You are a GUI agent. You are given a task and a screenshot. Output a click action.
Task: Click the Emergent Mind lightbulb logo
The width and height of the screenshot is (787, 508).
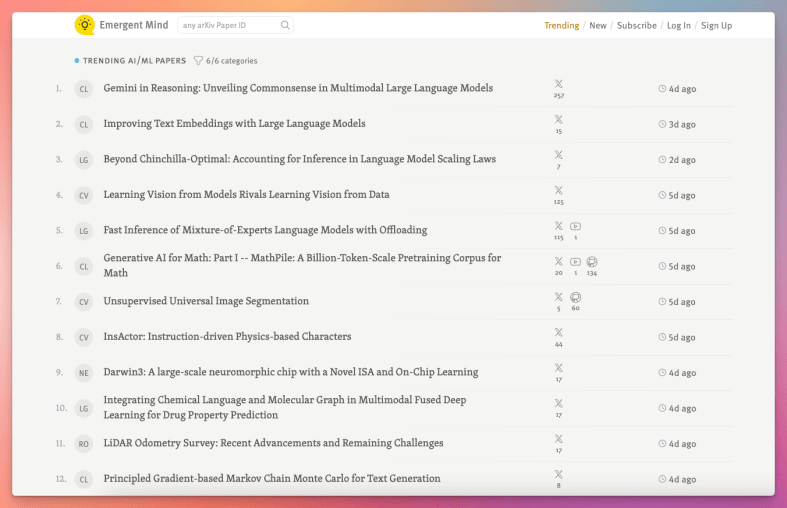coord(85,25)
